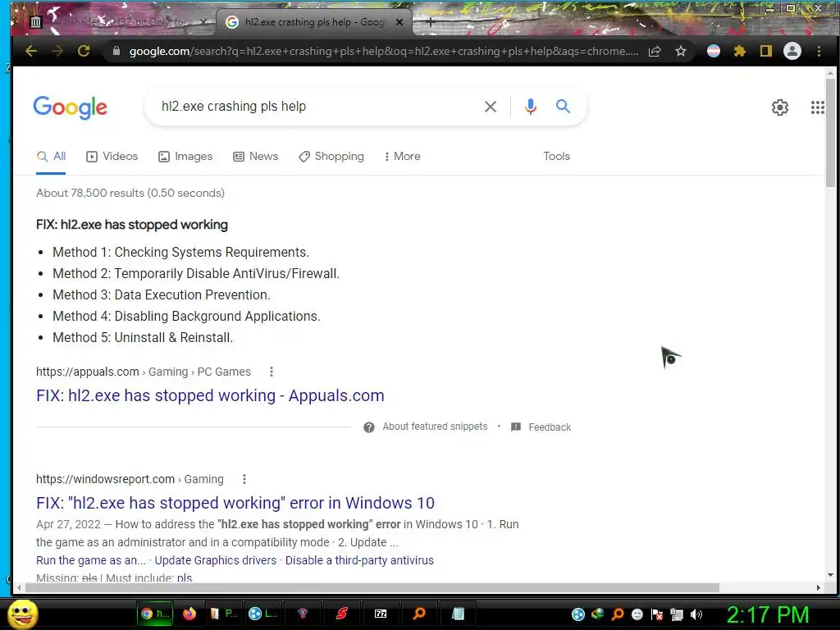Close the hl2.exe crashing pls help tab
The width and height of the screenshot is (840, 630).
click(x=399, y=22)
